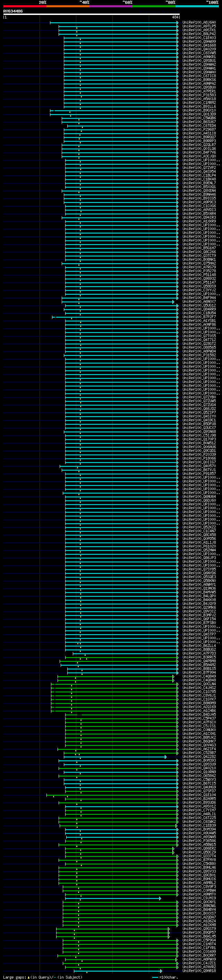Select the UniRef100_Q0CLN4 label

click(199, 684)
